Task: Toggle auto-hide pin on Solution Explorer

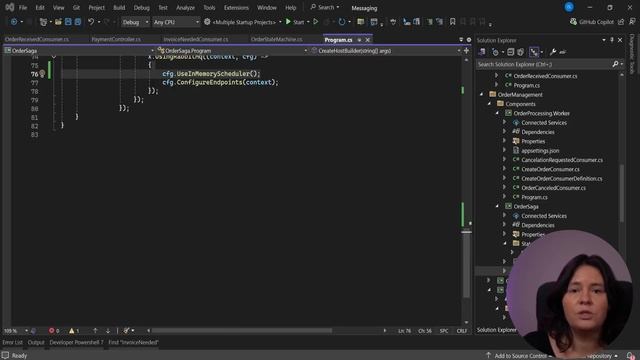Action: tap(612, 40)
